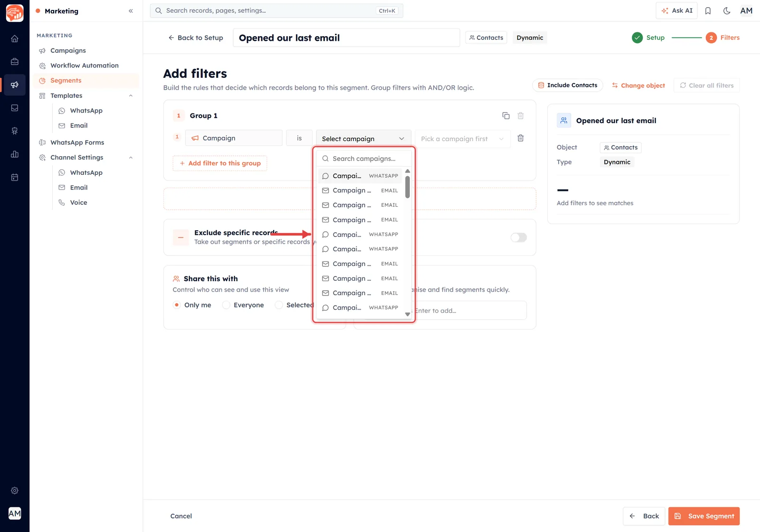Click the award badge icon in rail
The image size is (760, 532).
[x=15, y=131]
